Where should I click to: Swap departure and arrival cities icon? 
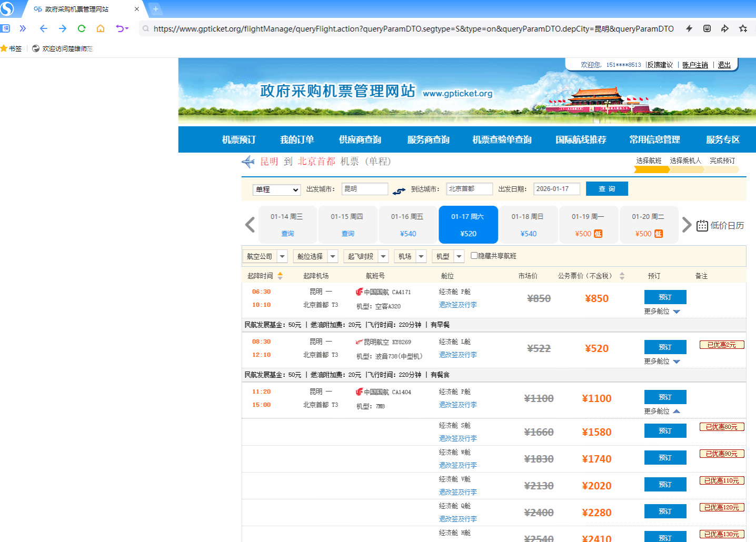pos(399,190)
